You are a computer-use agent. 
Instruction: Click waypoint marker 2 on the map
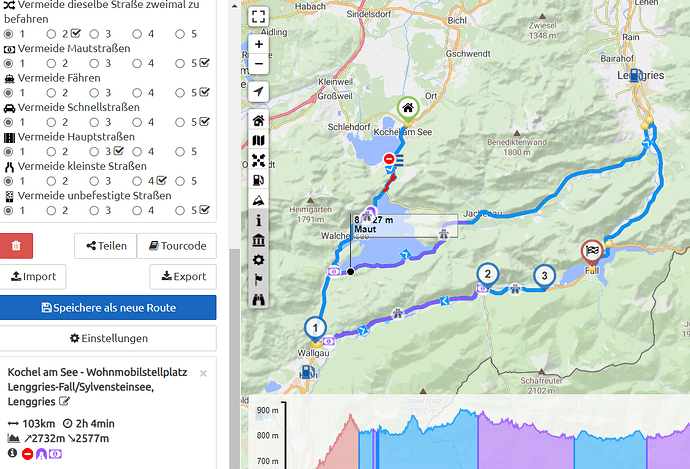487,275
